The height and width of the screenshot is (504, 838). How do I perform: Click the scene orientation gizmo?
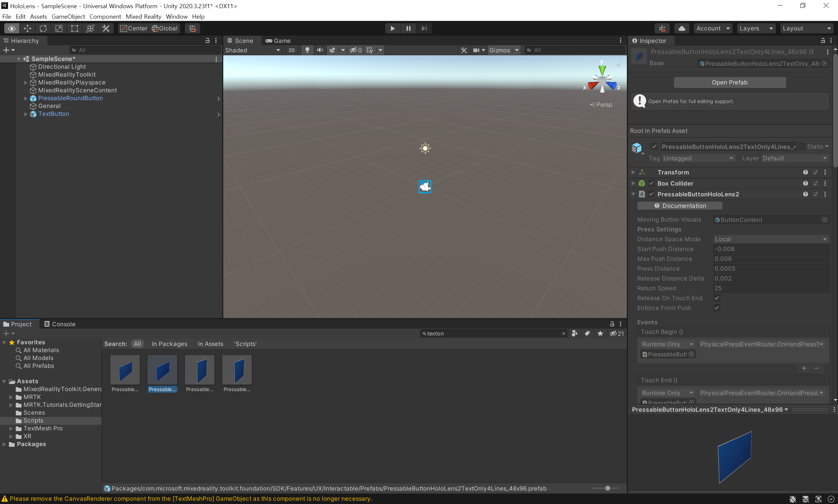[x=602, y=80]
